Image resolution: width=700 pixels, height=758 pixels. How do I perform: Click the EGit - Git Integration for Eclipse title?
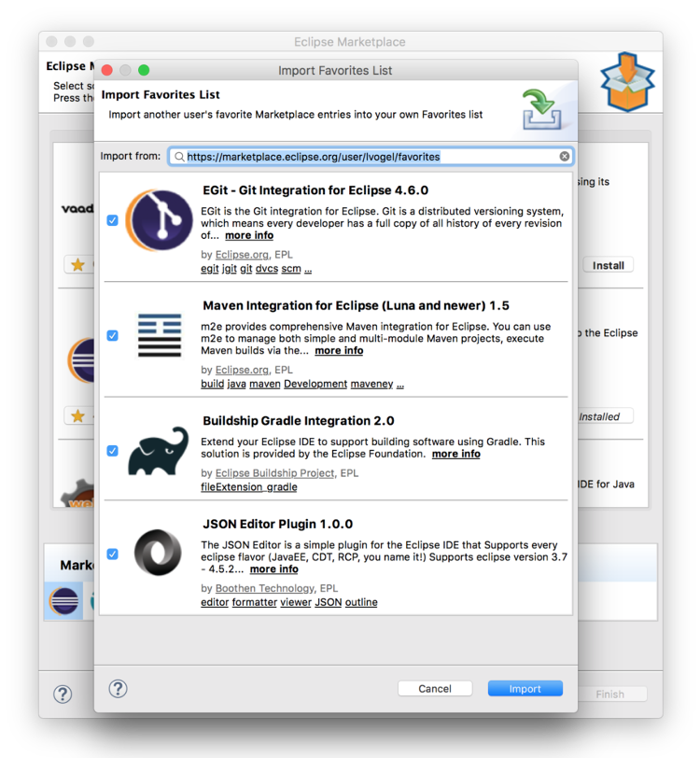click(315, 190)
